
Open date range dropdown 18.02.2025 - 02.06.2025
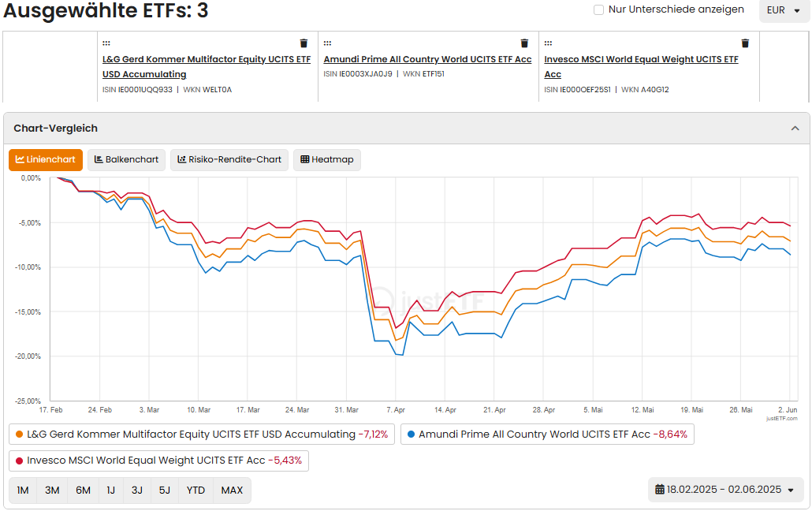click(x=725, y=489)
